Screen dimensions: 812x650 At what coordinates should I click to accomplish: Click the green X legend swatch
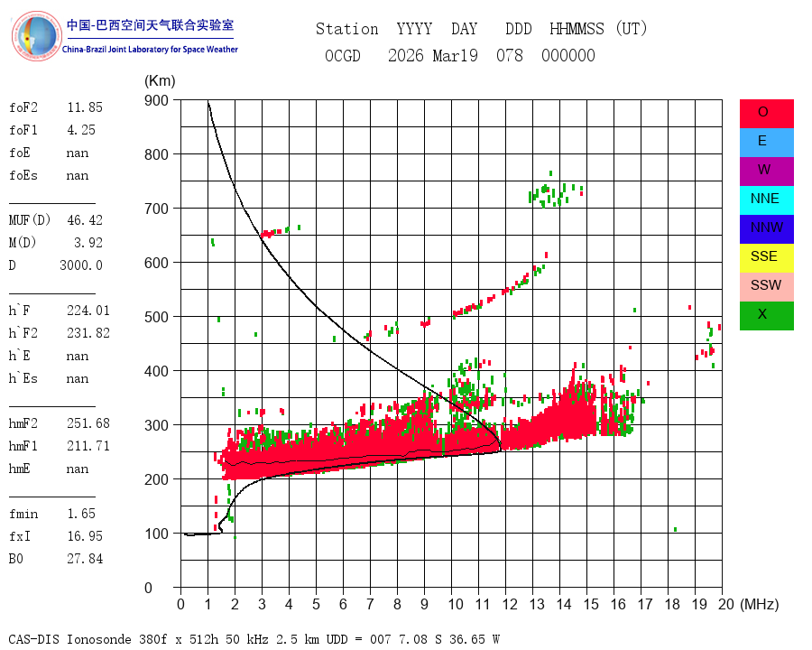point(766,316)
